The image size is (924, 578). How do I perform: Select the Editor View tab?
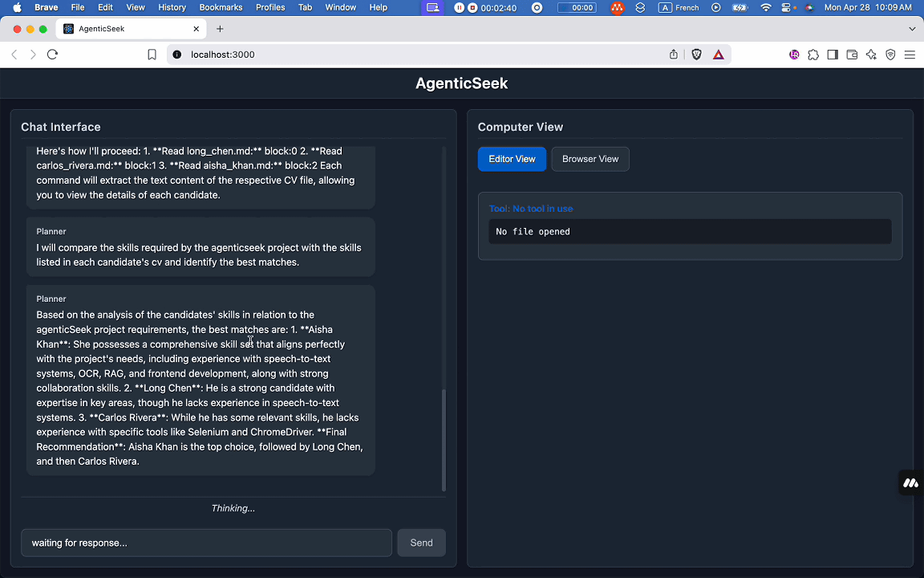512,159
